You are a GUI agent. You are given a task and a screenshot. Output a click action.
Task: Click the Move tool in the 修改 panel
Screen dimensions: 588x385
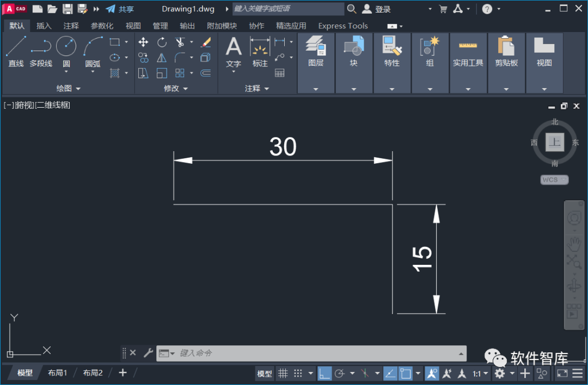pos(143,42)
